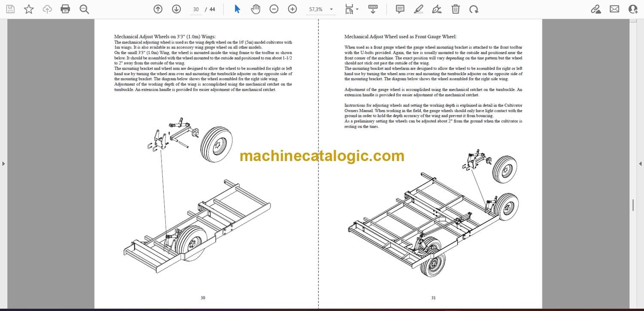Go to the next page
644x311 pixels.
[176, 9]
